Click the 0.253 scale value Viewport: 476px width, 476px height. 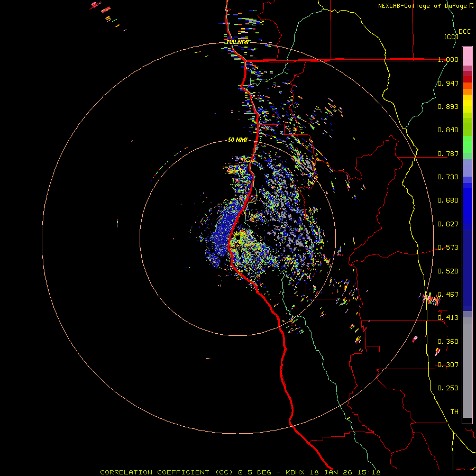click(448, 388)
